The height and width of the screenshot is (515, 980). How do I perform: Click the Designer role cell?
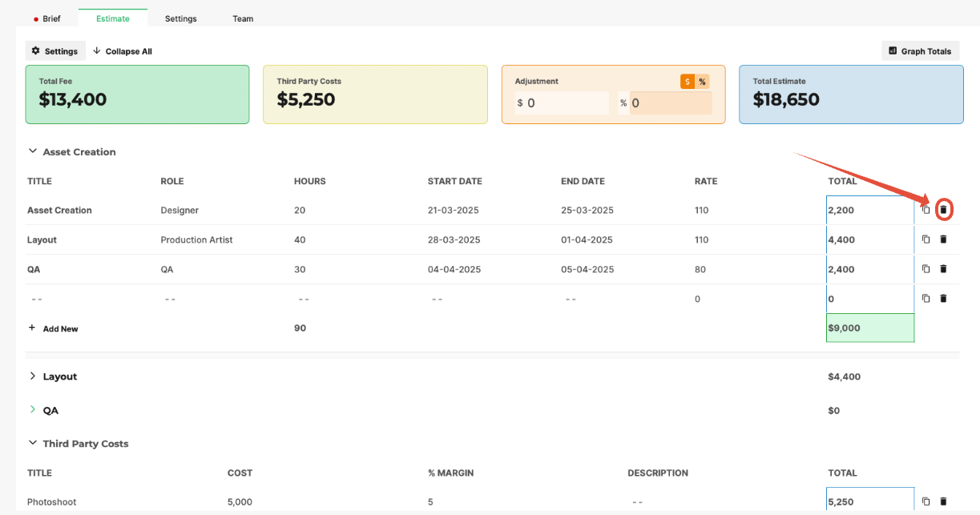click(x=179, y=210)
